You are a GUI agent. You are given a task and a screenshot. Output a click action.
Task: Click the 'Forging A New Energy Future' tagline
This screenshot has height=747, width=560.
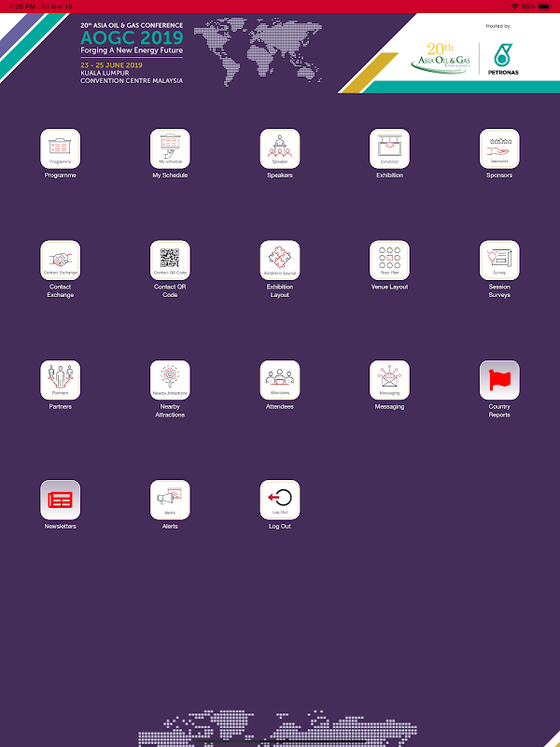(x=132, y=50)
